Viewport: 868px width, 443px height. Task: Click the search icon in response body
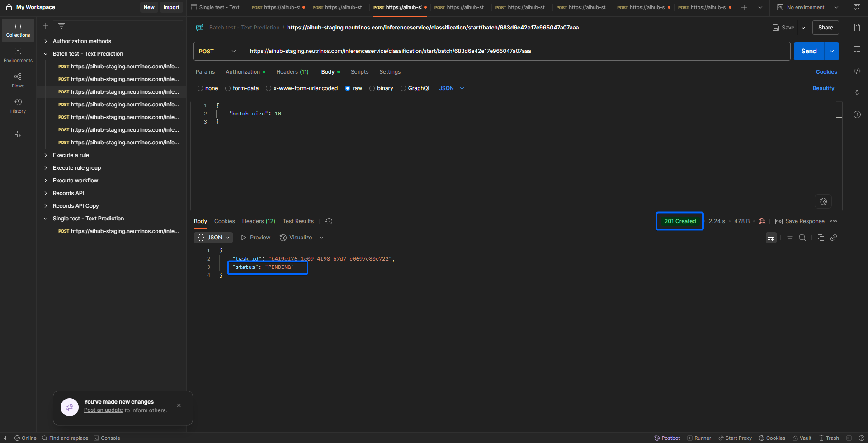pyautogui.click(x=802, y=238)
